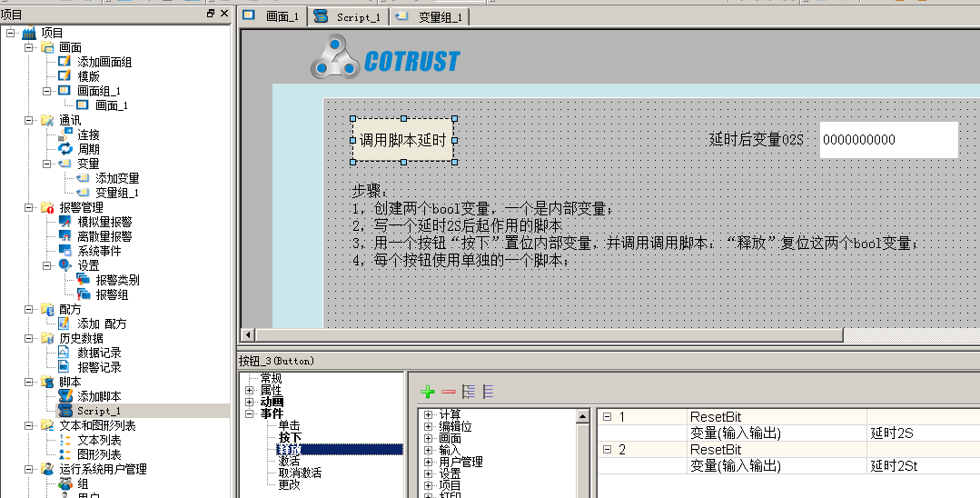The image size is (980, 498).
Task: Select the 释放 event
Action: click(340, 449)
